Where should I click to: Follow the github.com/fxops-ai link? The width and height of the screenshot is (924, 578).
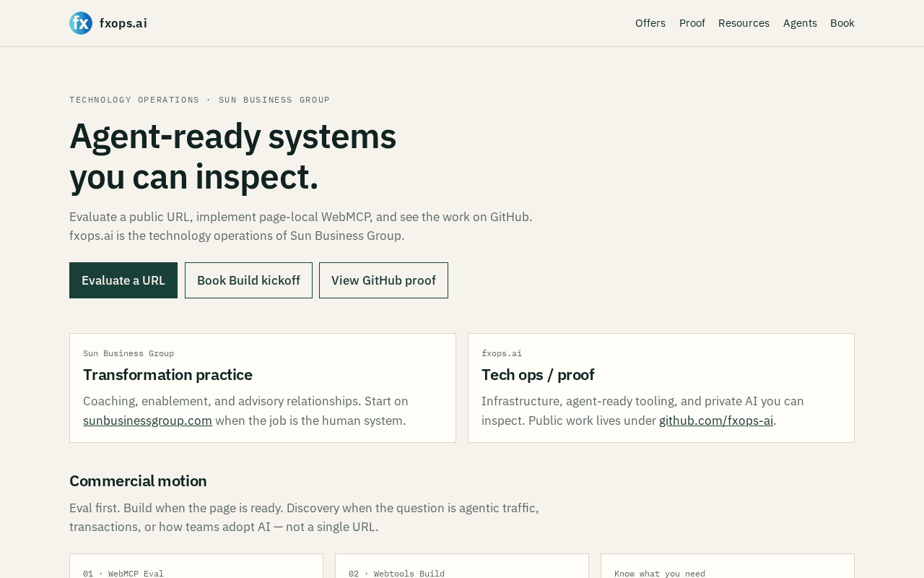716,420
